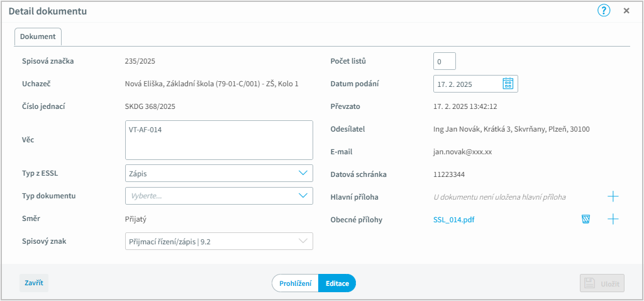This screenshot has height=301, width=644.
Task: Add a main attachment with the plus icon
Action: [x=613, y=196]
